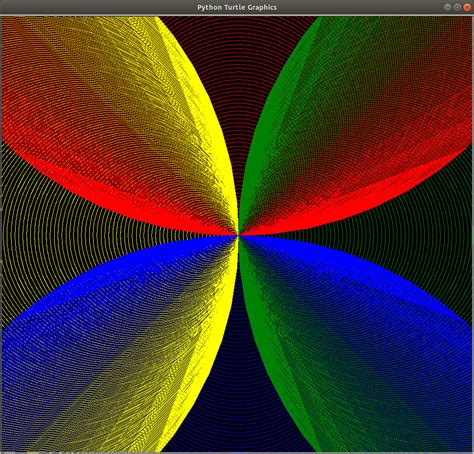Maximize the Python Turtle Graphics window

457,7
